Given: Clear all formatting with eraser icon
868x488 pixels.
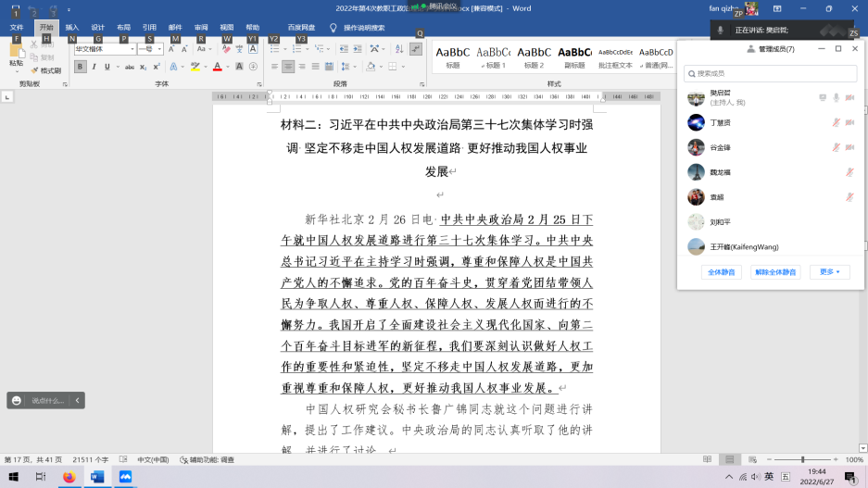Looking at the screenshot, I should [226, 49].
